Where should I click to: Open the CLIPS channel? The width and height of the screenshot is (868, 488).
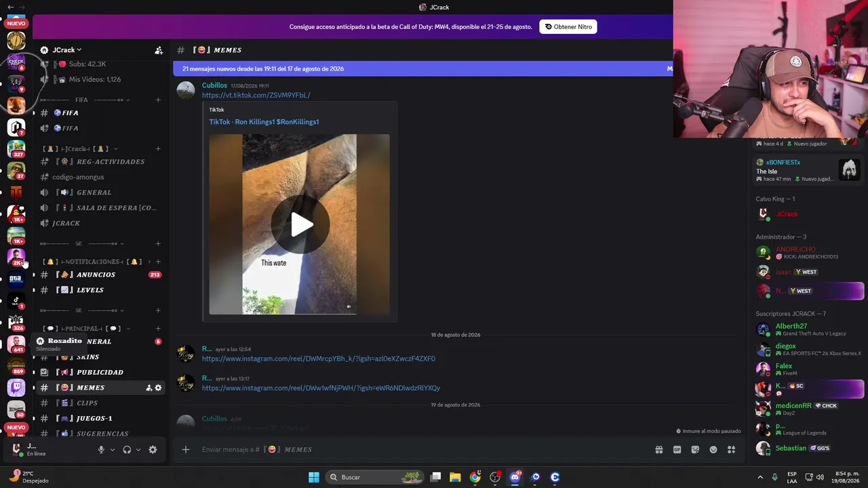pos(99,403)
